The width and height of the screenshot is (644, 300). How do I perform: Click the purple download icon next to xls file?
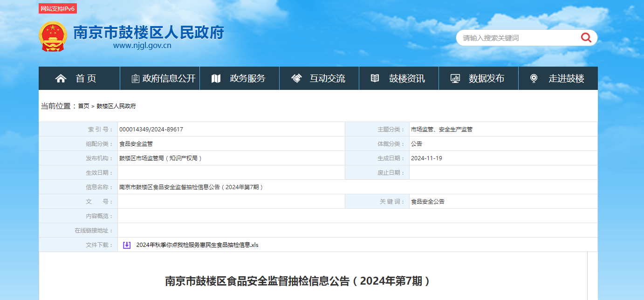click(x=127, y=245)
